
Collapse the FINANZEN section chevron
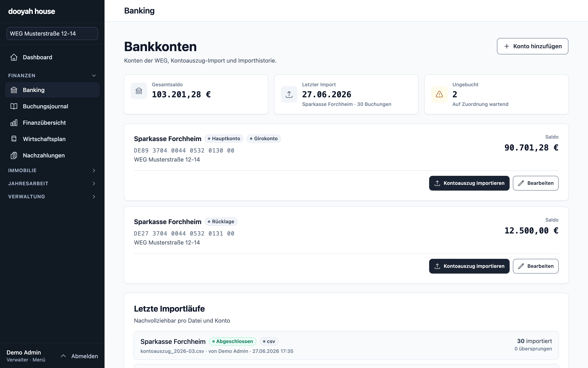(x=94, y=75)
